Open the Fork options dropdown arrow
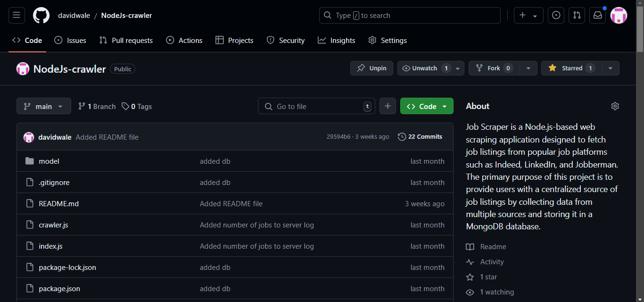The height and width of the screenshot is (302, 644). point(528,68)
